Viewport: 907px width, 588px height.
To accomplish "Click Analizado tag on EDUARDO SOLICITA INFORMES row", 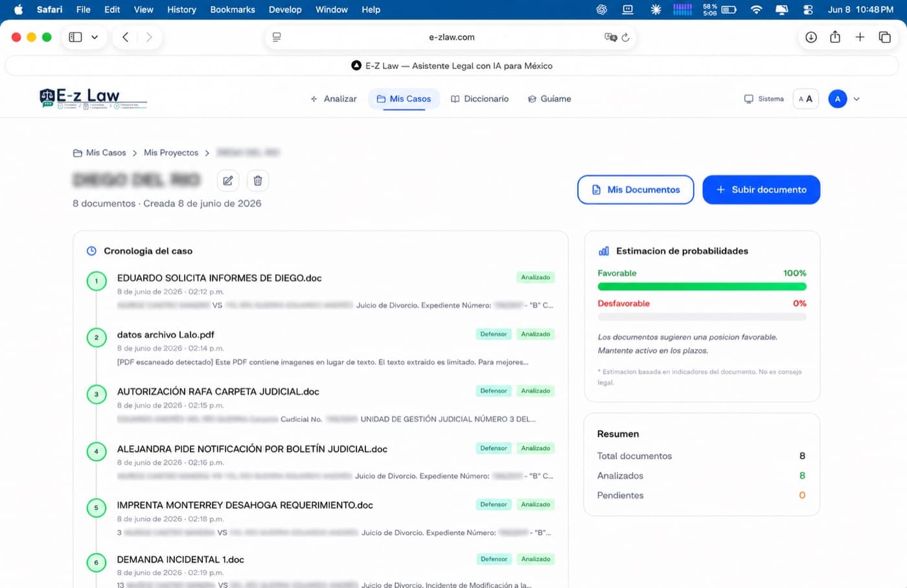I will tap(536, 277).
